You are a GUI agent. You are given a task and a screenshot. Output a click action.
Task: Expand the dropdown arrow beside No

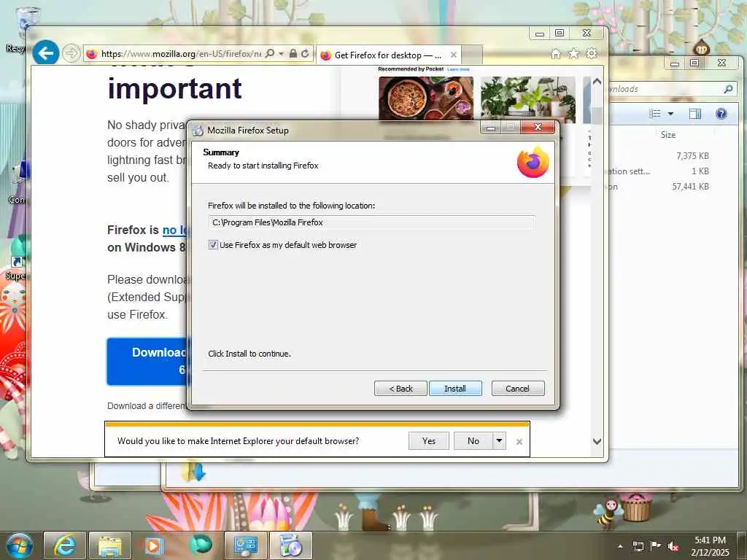point(499,441)
